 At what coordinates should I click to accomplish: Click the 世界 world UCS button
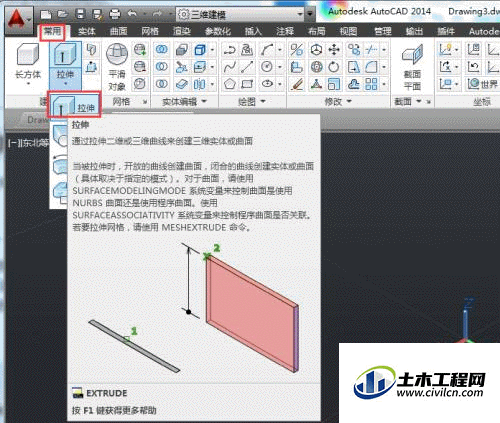pyautogui.click(x=482, y=84)
